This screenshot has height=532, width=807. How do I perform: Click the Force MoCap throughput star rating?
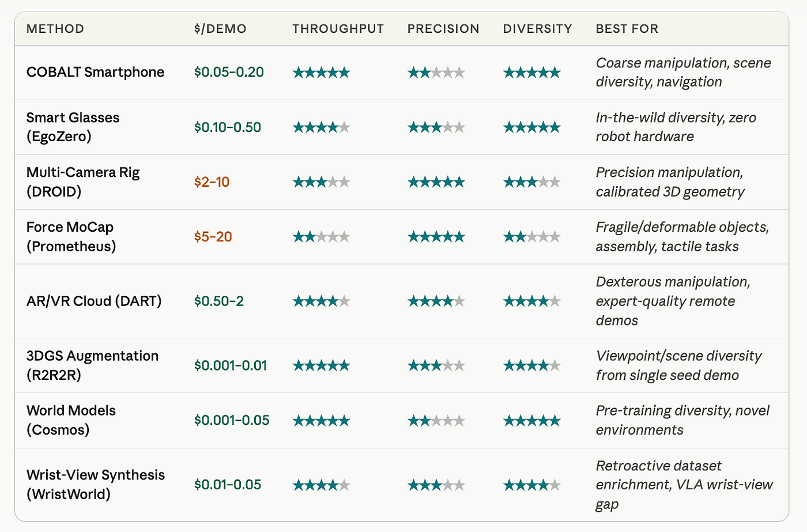321,237
